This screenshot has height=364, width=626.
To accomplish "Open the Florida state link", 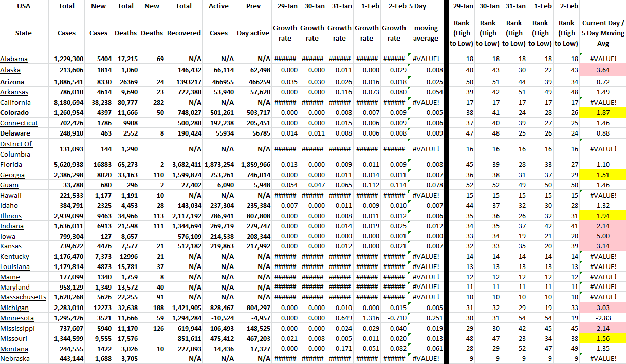I will (x=11, y=165).
